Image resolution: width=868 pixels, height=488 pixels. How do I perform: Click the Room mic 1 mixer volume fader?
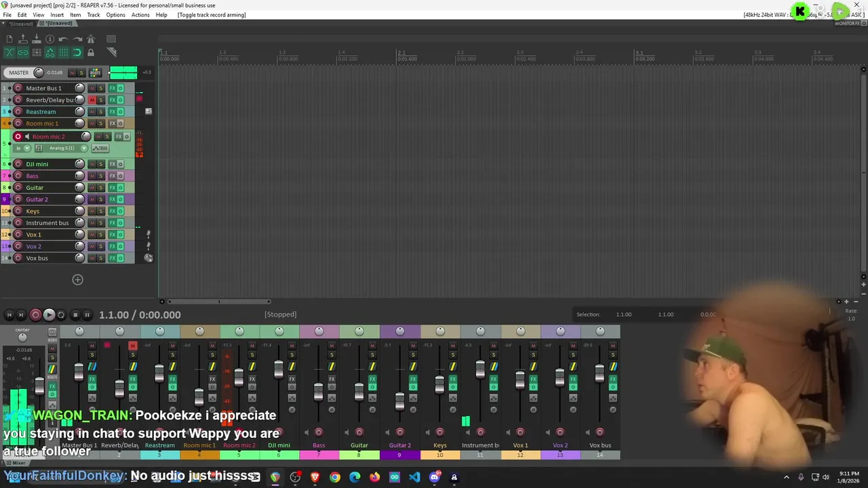(x=199, y=396)
